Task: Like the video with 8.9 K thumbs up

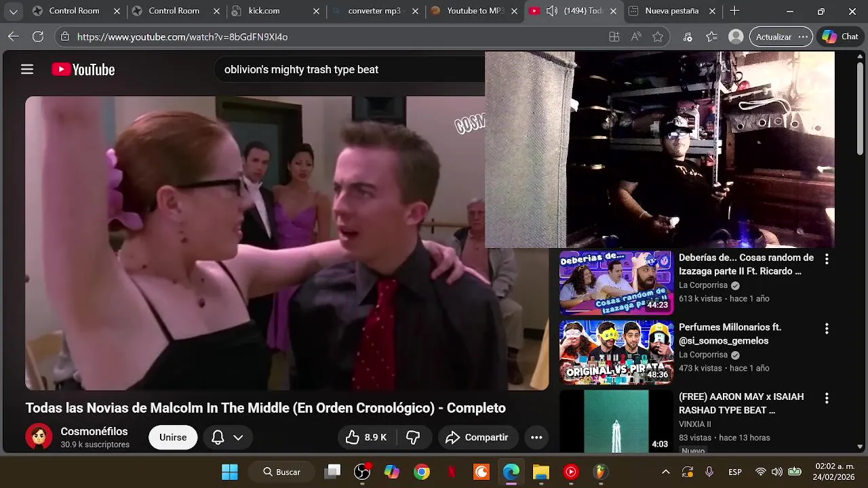Action: tap(367, 437)
